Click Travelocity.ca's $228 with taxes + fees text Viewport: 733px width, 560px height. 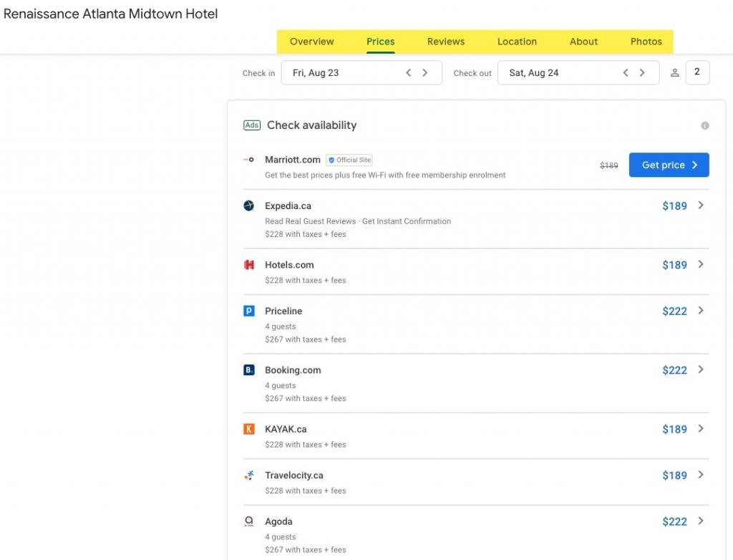pos(306,491)
